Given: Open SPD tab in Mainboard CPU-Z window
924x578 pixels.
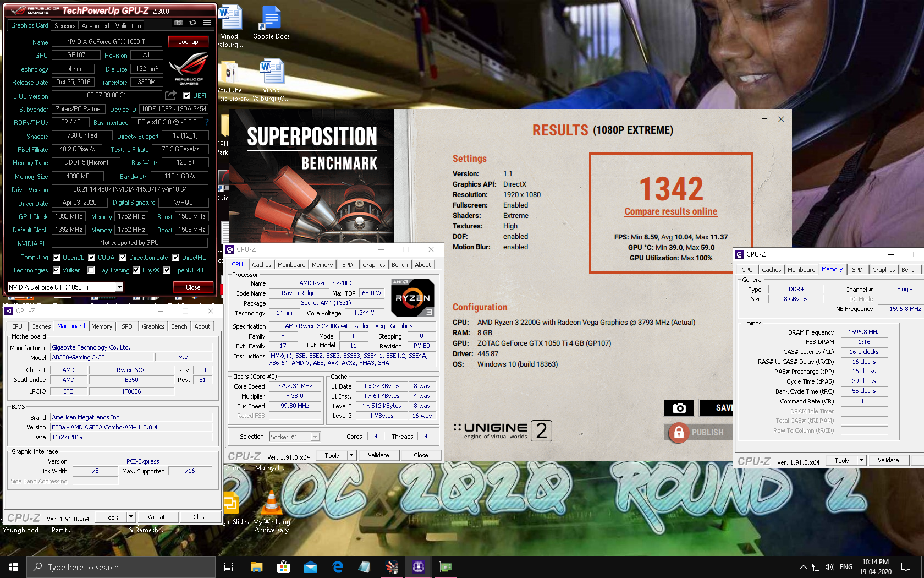Looking at the screenshot, I should tap(127, 326).
